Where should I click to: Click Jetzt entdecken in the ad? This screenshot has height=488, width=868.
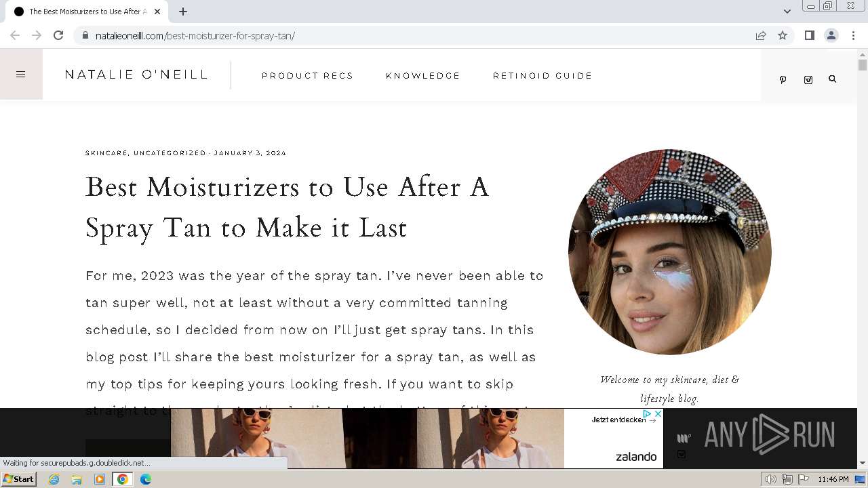click(x=623, y=420)
